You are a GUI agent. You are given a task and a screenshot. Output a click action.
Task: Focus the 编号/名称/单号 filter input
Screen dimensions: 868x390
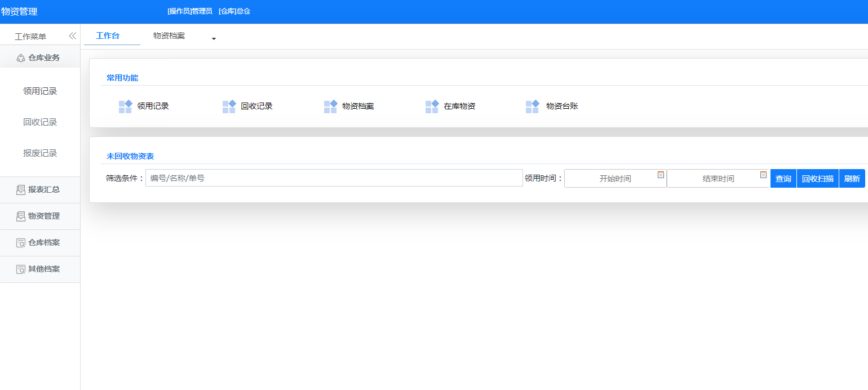(334, 178)
